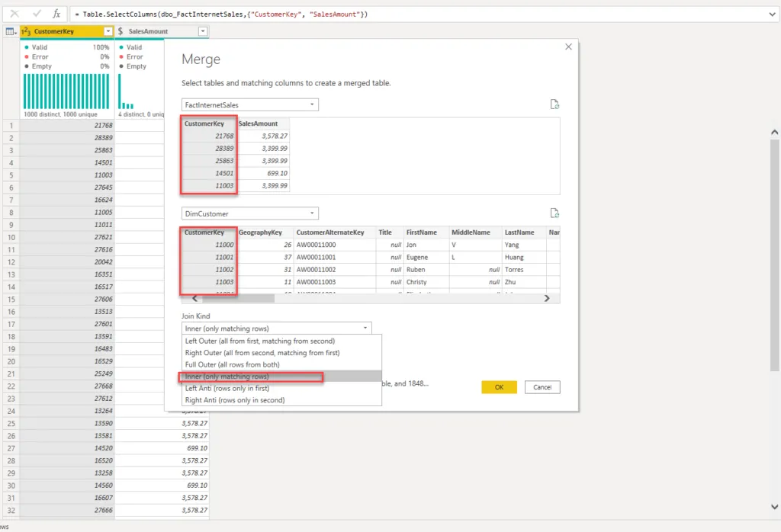The height and width of the screenshot is (532, 781).
Task: Click the formula bar cancel X icon
Action: point(14,14)
